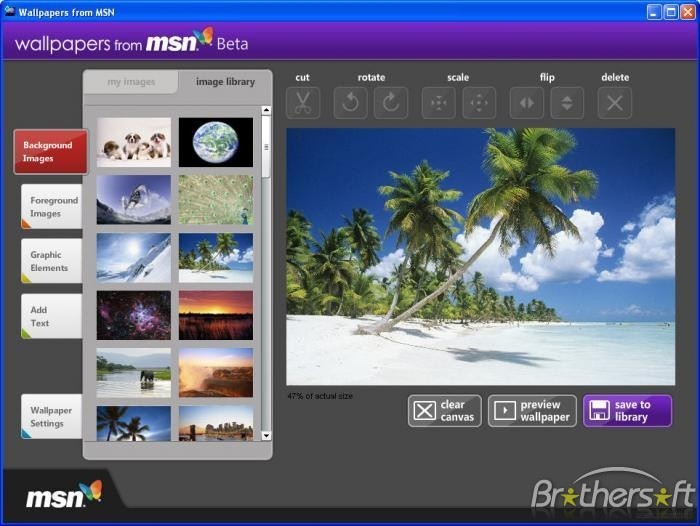700x526 pixels.
Task: Choose the misty canyon sunset thumbnail
Action: pos(216,373)
